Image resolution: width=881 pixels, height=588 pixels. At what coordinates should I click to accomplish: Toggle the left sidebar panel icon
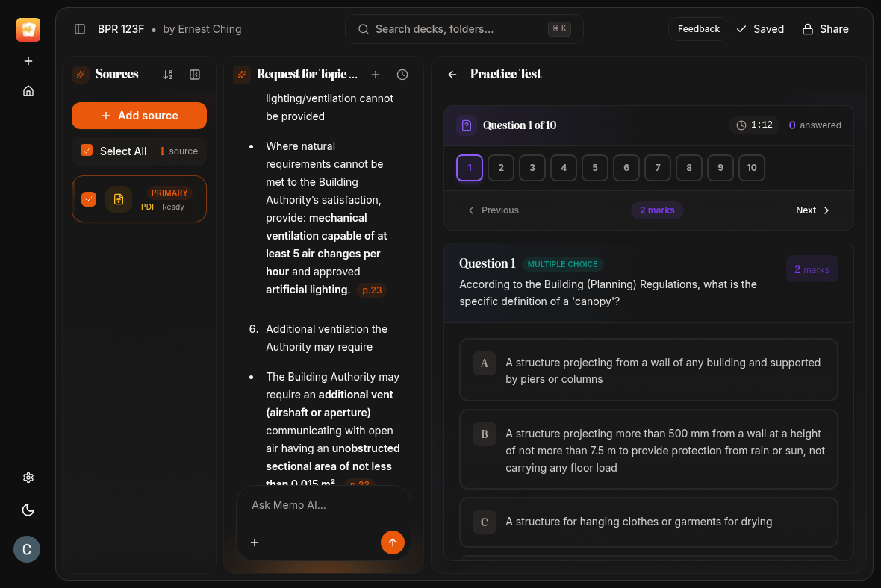[80, 29]
